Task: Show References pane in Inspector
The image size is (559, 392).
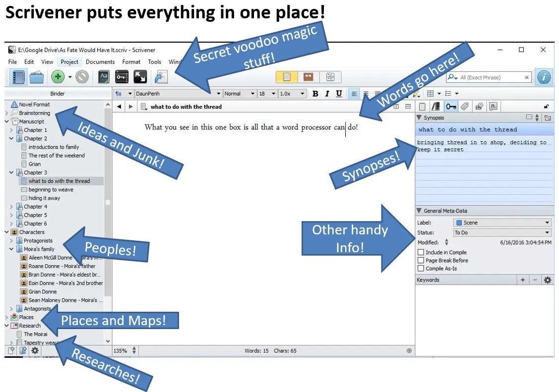Action: tap(435, 107)
